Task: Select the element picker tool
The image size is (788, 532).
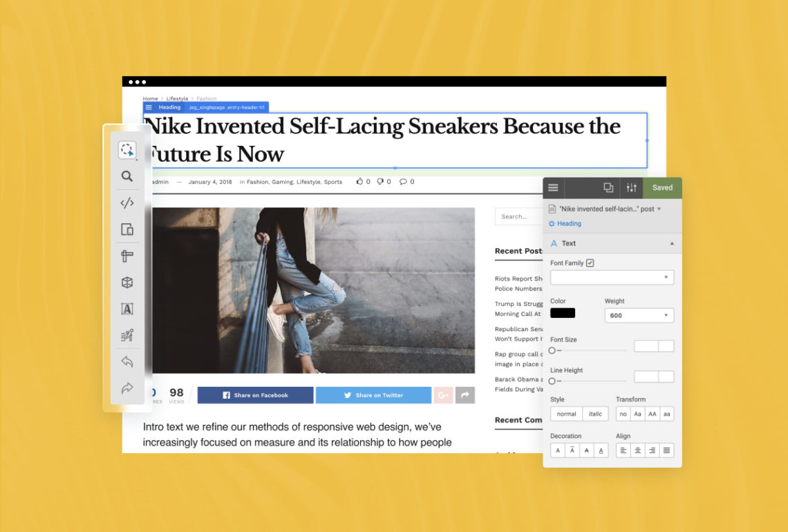Action: click(x=127, y=149)
